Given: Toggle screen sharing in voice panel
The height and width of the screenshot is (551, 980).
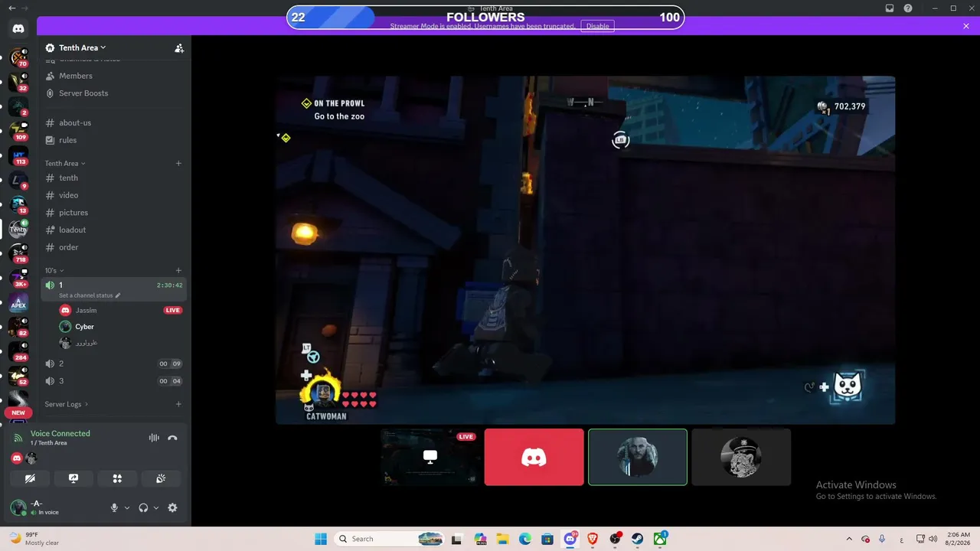Looking at the screenshot, I should pos(73,478).
